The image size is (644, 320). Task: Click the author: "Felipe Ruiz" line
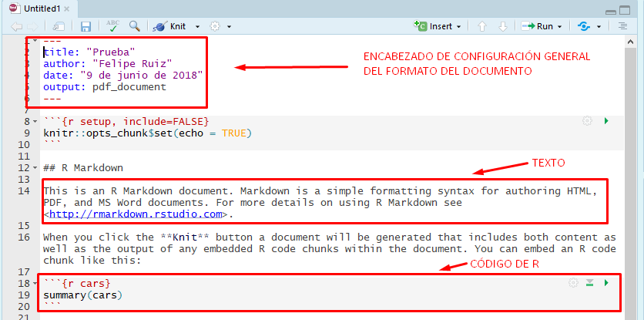(108, 64)
